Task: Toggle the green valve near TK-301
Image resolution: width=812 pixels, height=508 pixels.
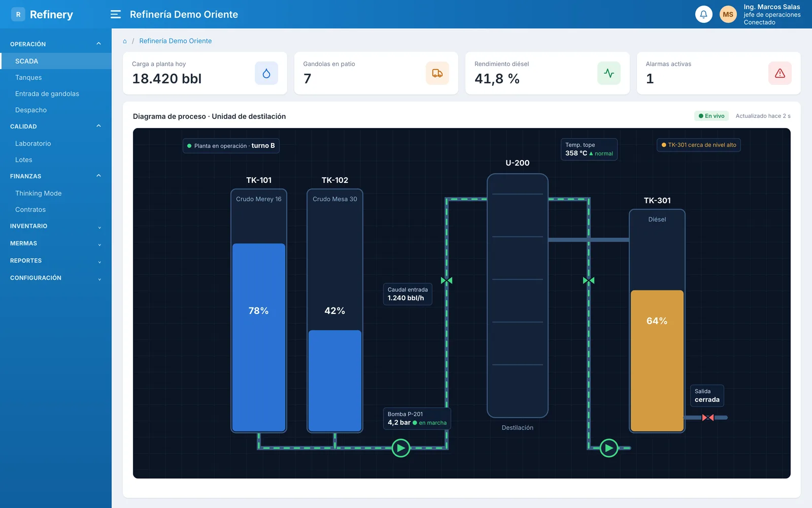Action: click(589, 280)
